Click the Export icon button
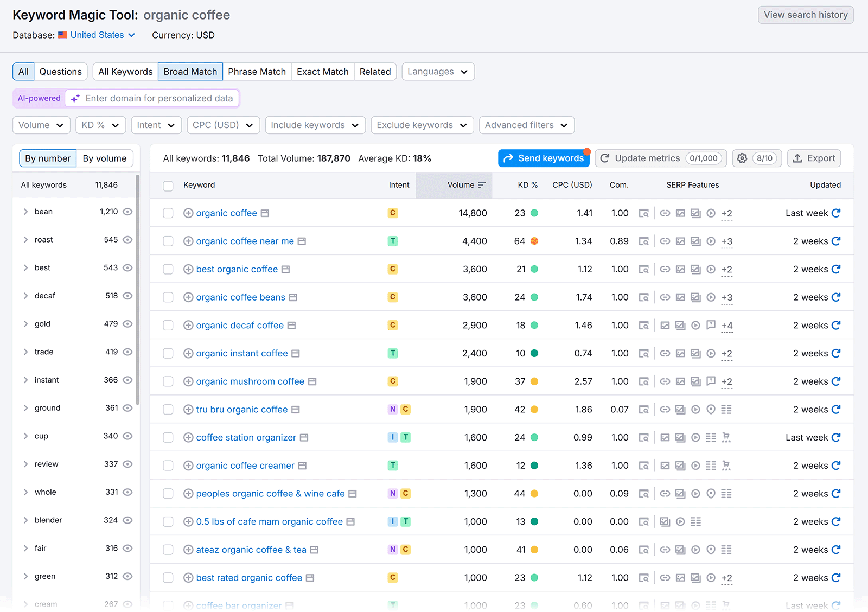The height and width of the screenshot is (612, 868). (814, 158)
